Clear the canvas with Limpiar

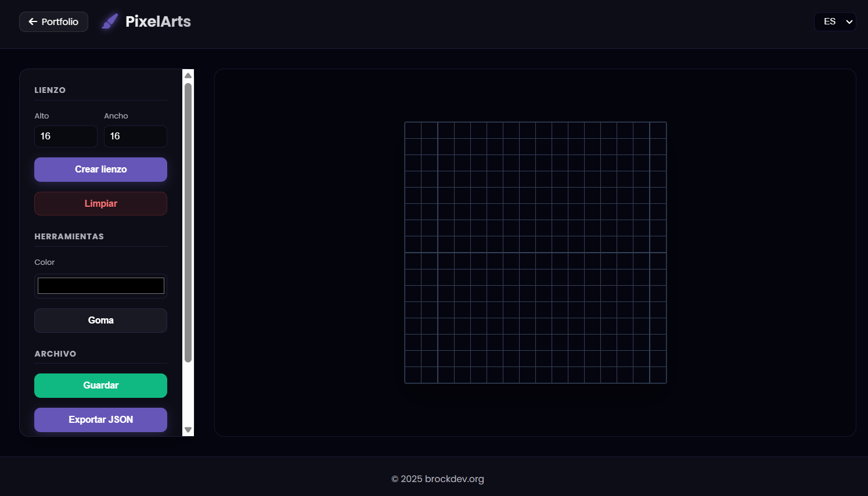(x=100, y=203)
